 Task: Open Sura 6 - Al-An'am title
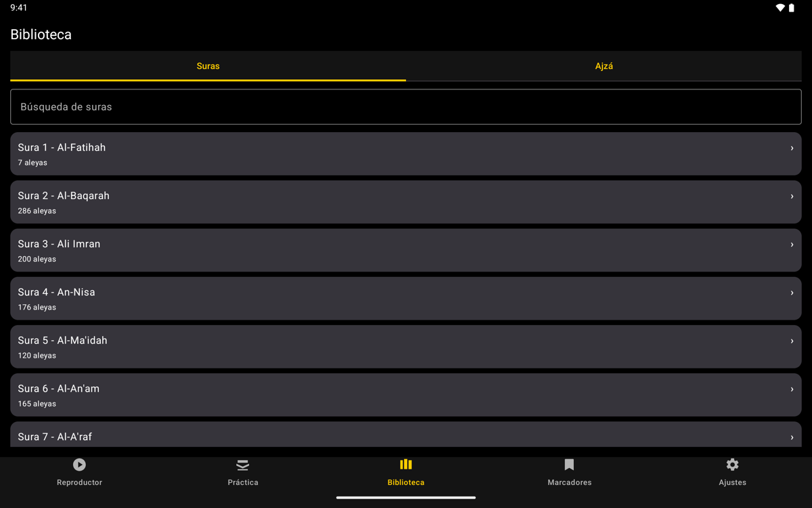click(58, 389)
